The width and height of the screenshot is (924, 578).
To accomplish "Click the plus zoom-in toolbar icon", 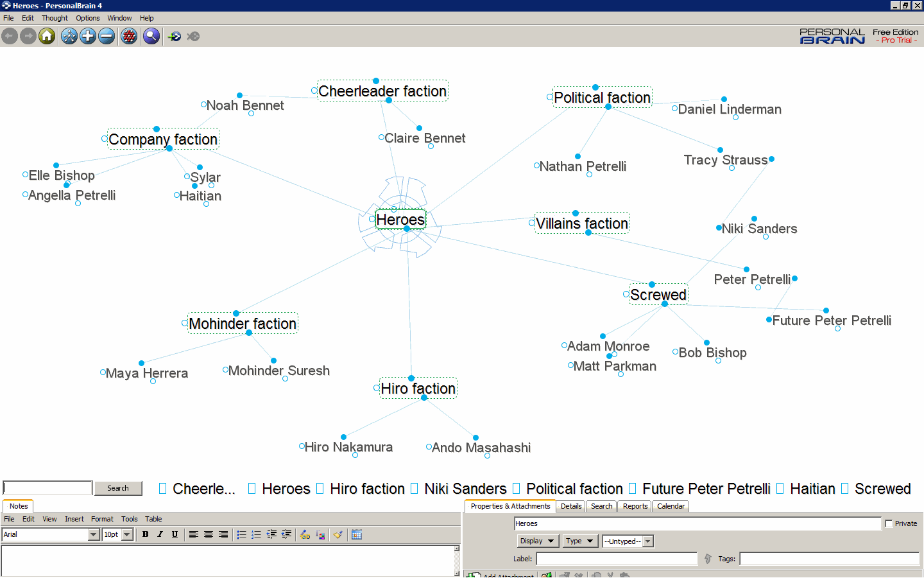I will (88, 37).
